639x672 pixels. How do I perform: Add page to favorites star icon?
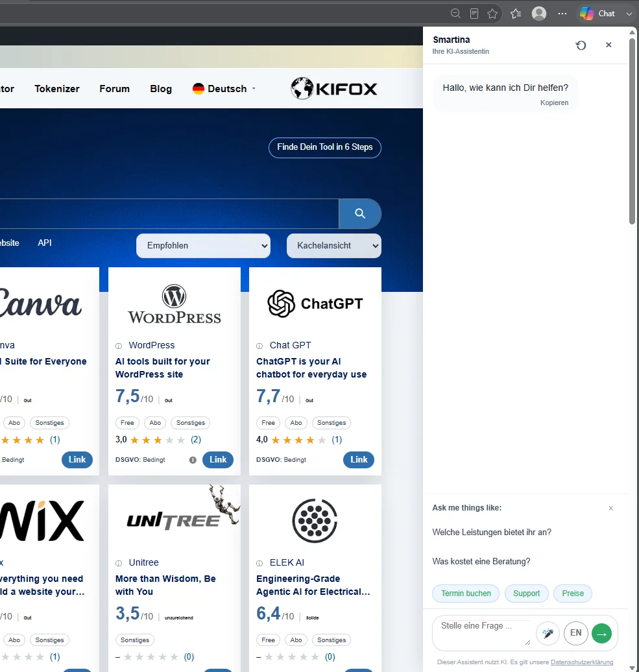[492, 14]
